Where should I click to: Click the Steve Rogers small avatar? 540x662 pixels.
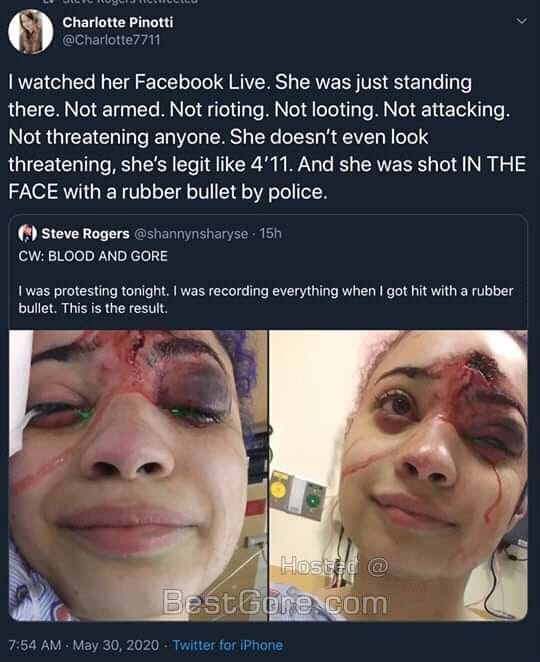pyautogui.click(x=27, y=233)
